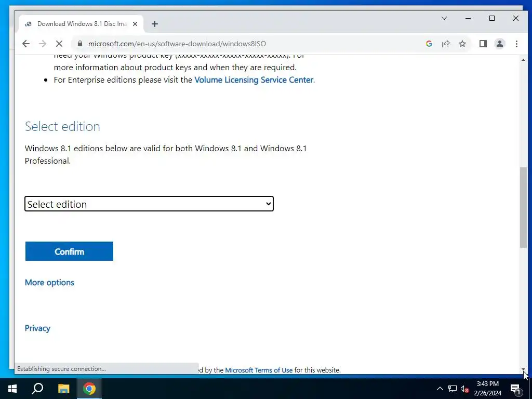The height and width of the screenshot is (399, 532).
Task: Minimize the Chrome window
Action: [x=468, y=18]
